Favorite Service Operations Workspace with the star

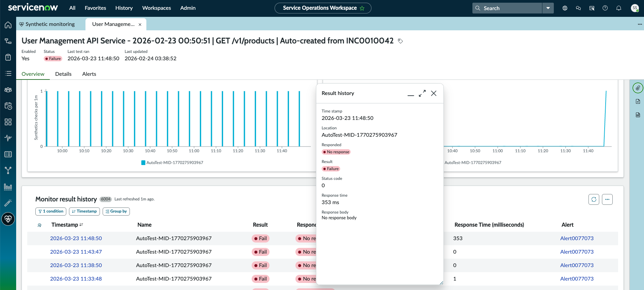[362, 8]
